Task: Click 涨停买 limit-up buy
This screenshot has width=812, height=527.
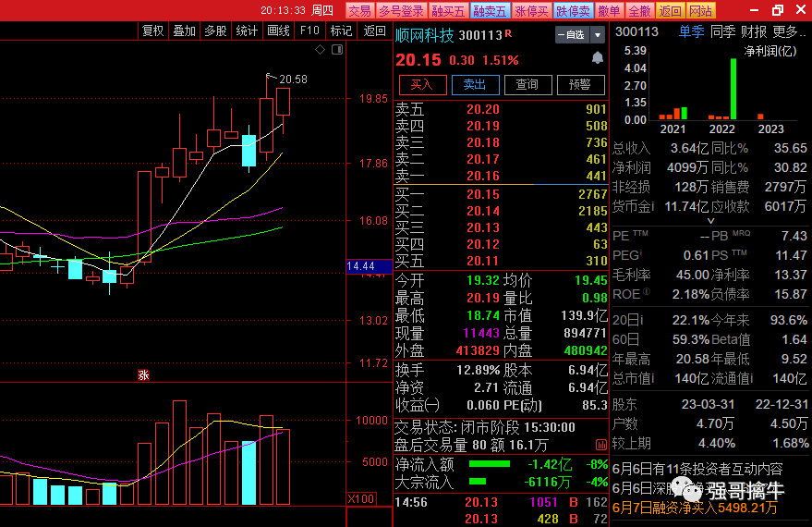Action: (531, 11)
